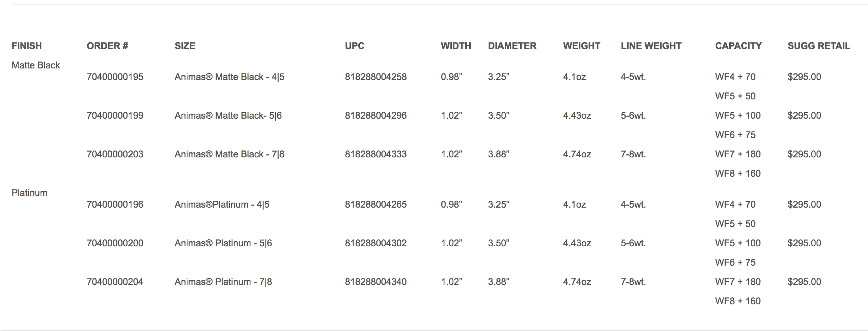Click UPC 818288004340
This screenshot has width=868, height=331.
coord(376,282)
